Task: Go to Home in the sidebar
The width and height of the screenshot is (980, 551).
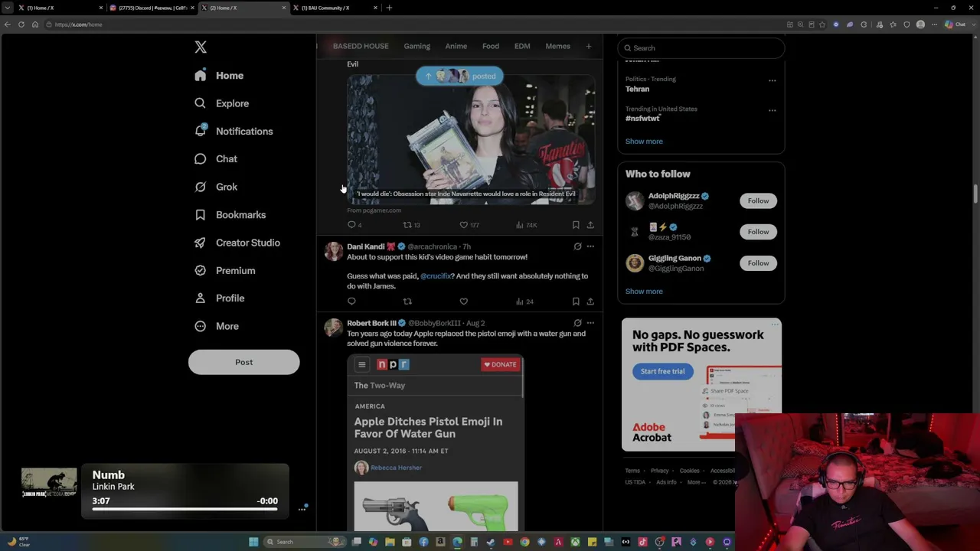Action: click(x=219, y=76)
